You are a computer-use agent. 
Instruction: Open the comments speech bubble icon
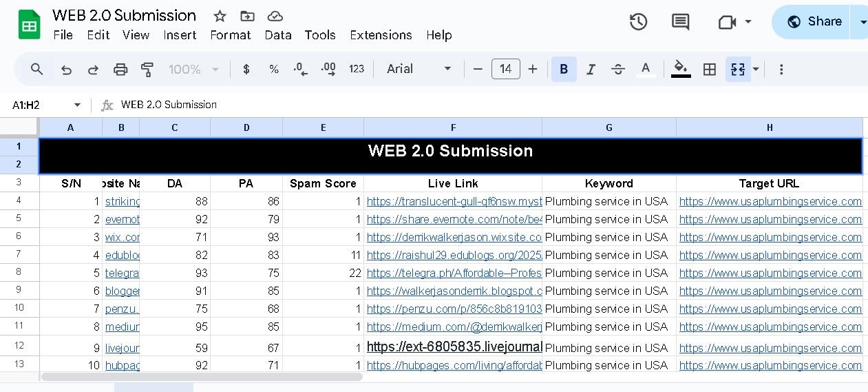(x=680, y=22)
